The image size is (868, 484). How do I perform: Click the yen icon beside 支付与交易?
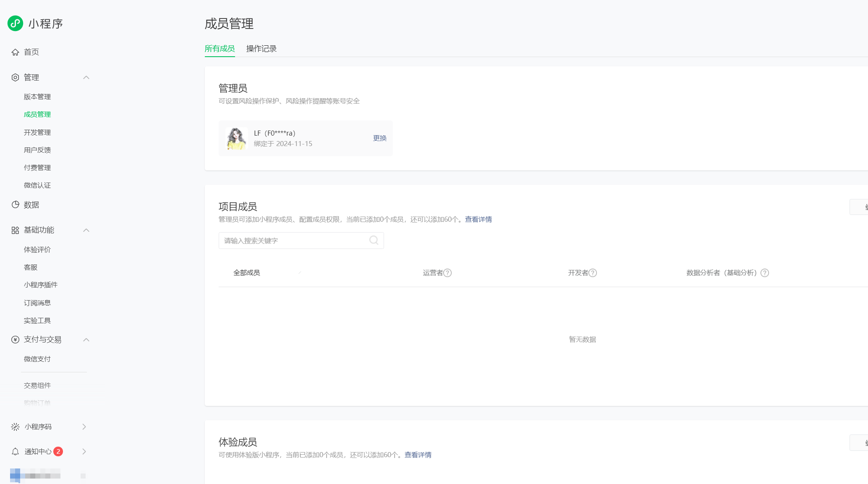16,340
